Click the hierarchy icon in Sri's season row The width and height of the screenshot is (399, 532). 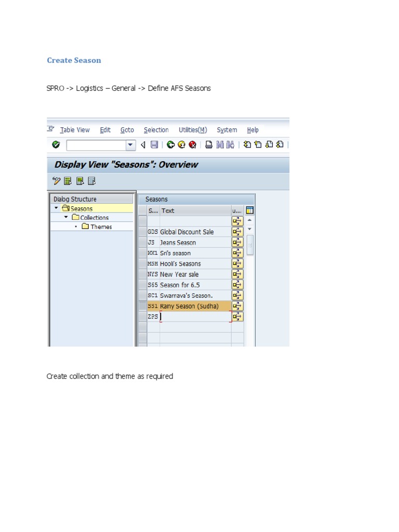(x=237, y=253)
